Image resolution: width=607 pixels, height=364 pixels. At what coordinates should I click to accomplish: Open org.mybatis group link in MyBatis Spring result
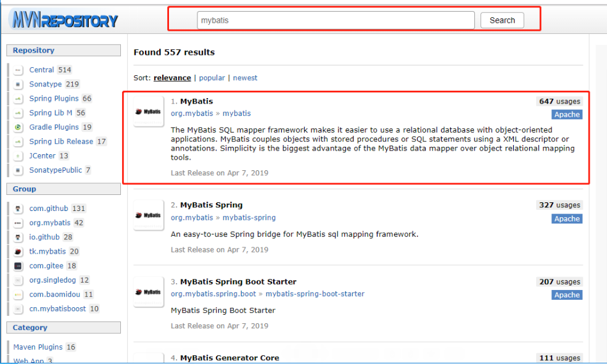pyautogui.click(x=192, y=218)
